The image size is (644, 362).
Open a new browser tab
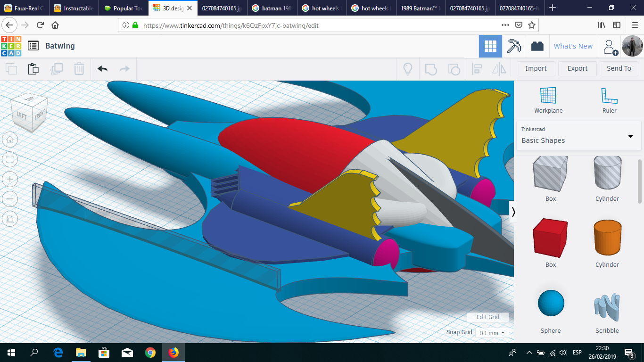click(553, 8)
